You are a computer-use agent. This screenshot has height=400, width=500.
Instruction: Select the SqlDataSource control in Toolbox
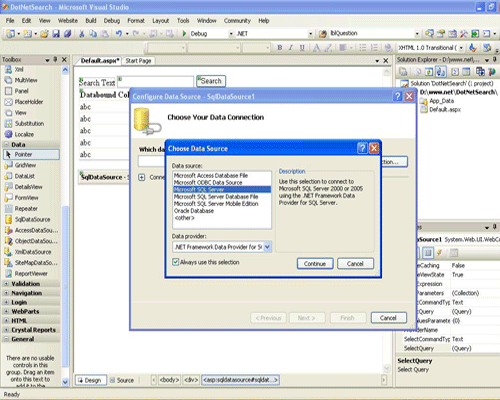click(x=32, y=219)
